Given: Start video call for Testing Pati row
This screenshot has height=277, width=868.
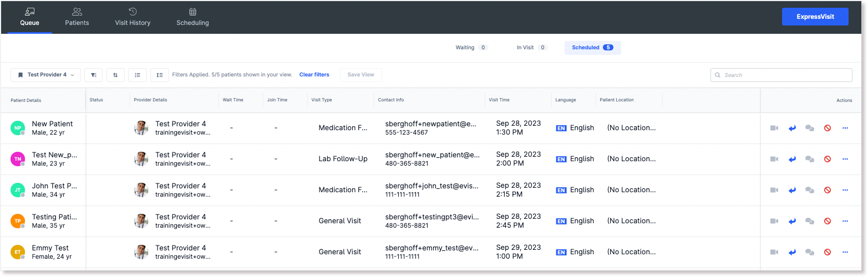Looking at the screenshot, I should coord(774,221).
